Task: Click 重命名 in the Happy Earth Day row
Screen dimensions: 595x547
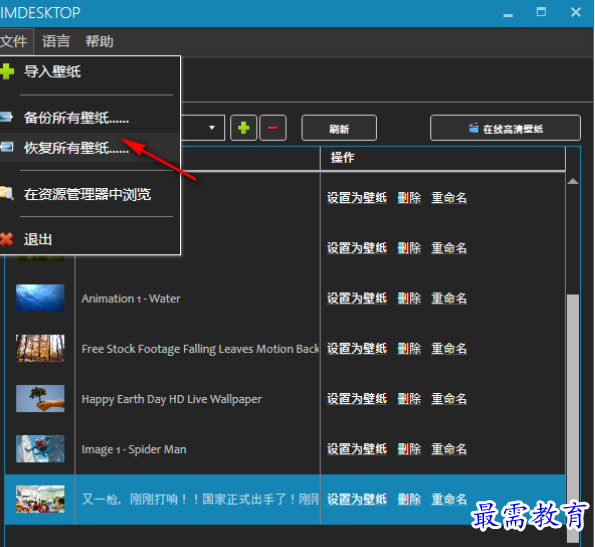Action: [x=449, y=399]
